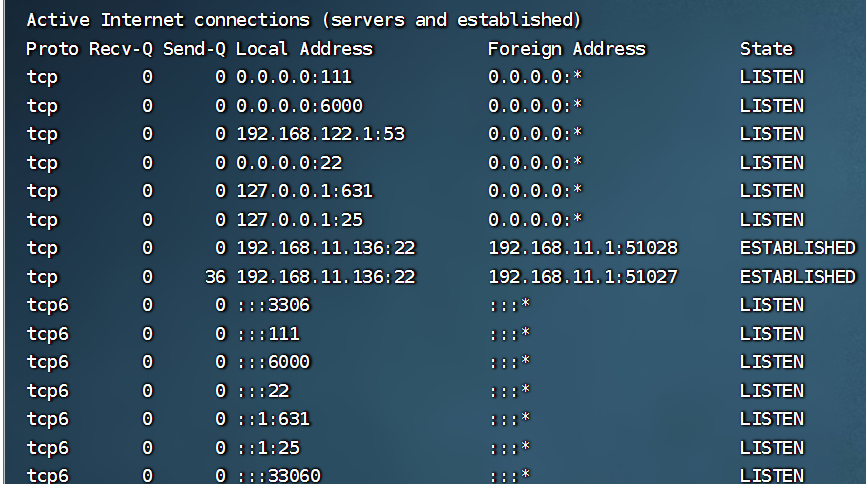Click the State column header
This screenshot has height=484, width=866.
pyautogui.click(x=766, y=49)
